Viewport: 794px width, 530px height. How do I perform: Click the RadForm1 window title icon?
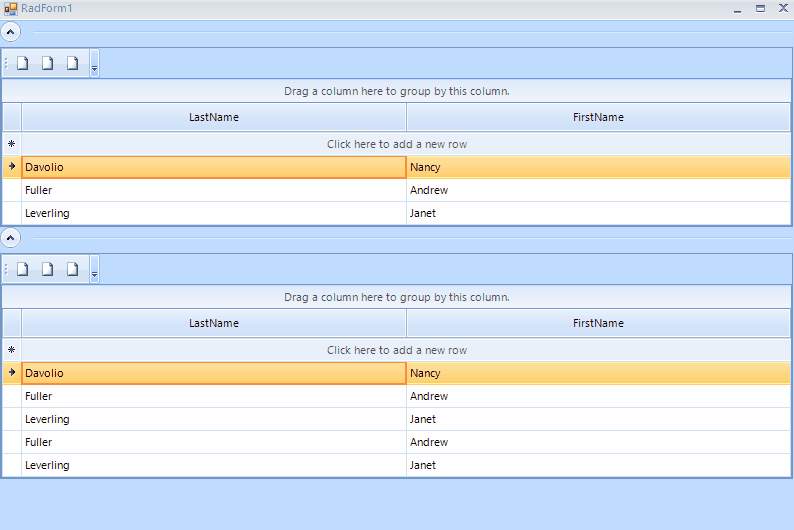click(x=11, y=8)
